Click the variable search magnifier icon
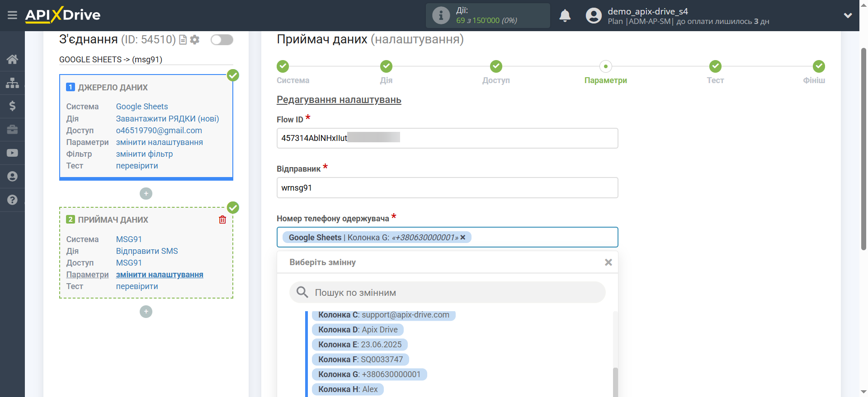Screen dimensions: 868x397 point(302,292)
